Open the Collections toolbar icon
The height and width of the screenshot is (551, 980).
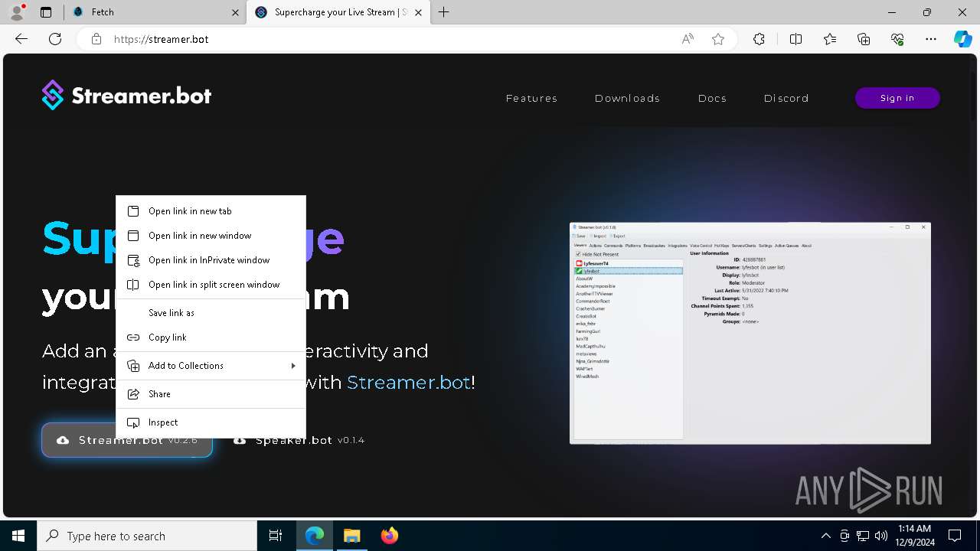coord(864,39)
